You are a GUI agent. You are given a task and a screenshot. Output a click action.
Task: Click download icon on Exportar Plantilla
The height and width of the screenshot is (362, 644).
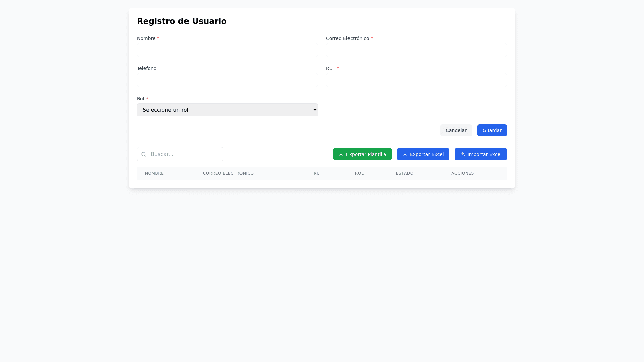coord(341,154)
